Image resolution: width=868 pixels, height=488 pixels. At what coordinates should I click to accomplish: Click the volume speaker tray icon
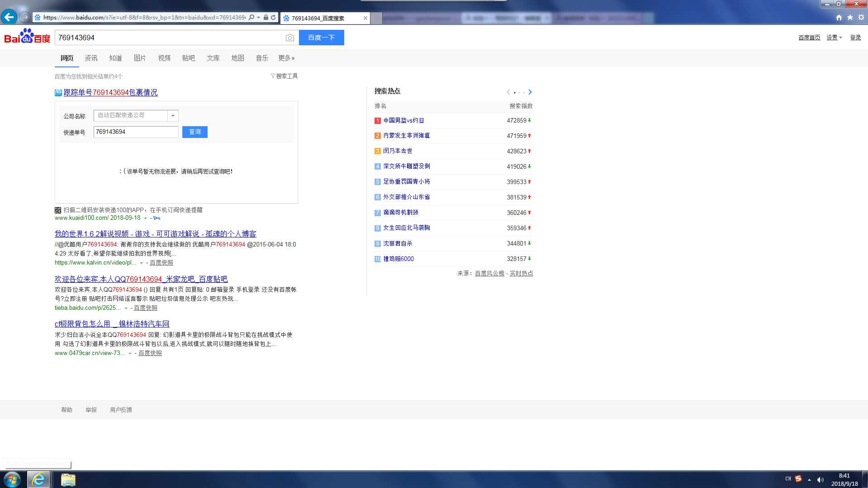(821, 479)
